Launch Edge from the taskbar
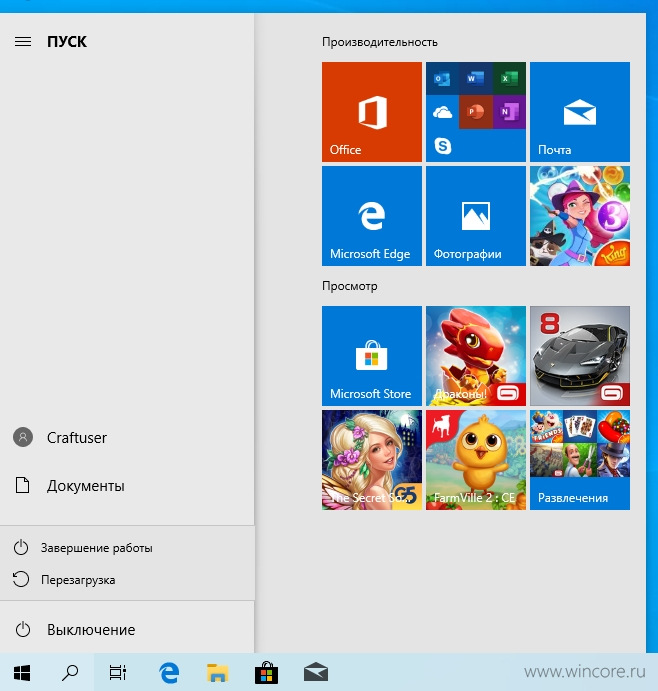 pyautogui.click(x=169, y=672)
